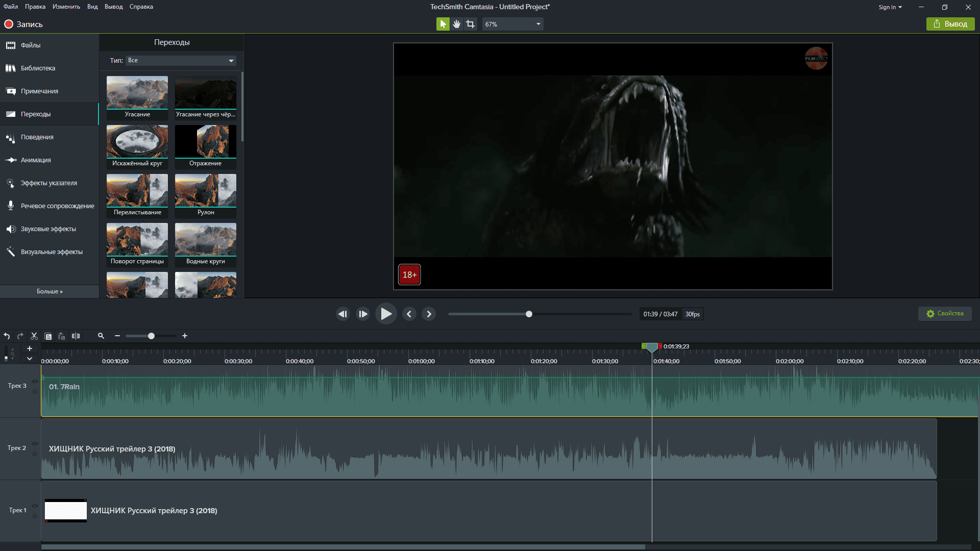Expand the track options chevron
This screenshot has height=551, width=980.
[x=30, y=359]
